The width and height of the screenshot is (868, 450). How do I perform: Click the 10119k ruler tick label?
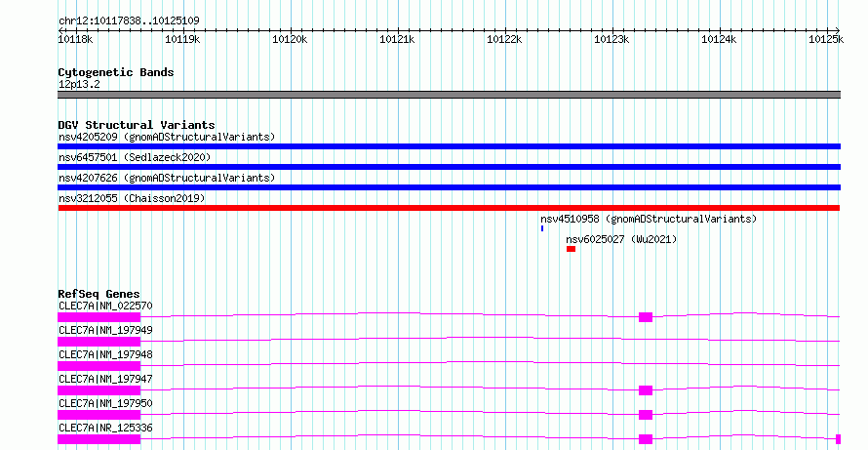pos(182,39)
